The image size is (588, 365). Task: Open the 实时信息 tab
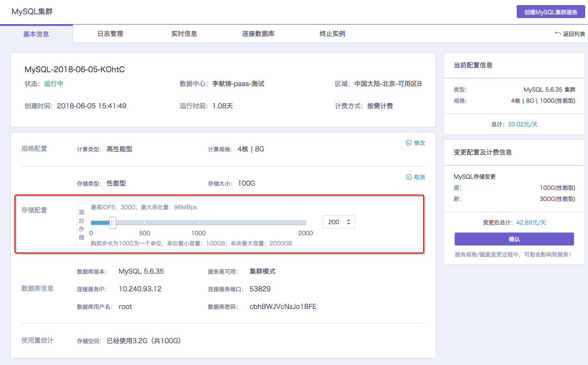(x=184, y=34)
